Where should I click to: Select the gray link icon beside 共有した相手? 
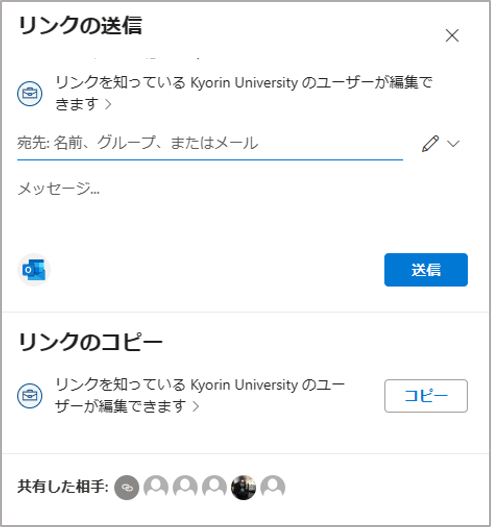(127, 487)
